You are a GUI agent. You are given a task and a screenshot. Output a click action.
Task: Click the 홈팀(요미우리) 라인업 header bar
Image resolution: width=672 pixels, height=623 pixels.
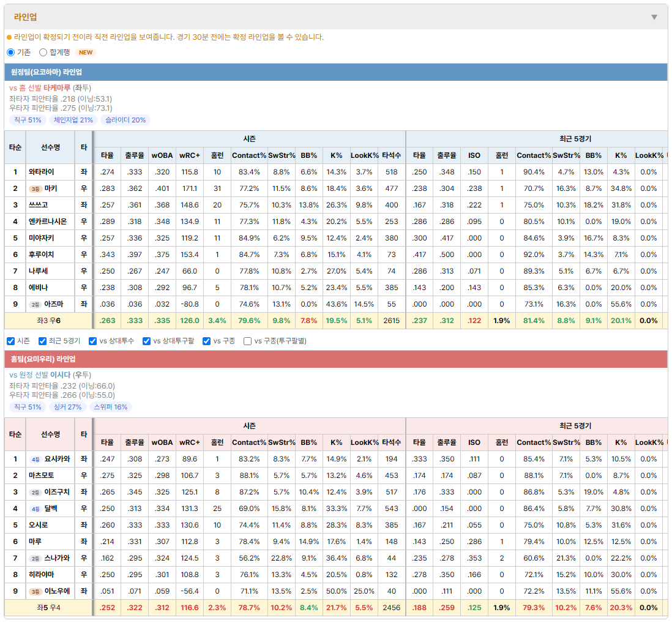pyautogui.click(x=336, y=359)
